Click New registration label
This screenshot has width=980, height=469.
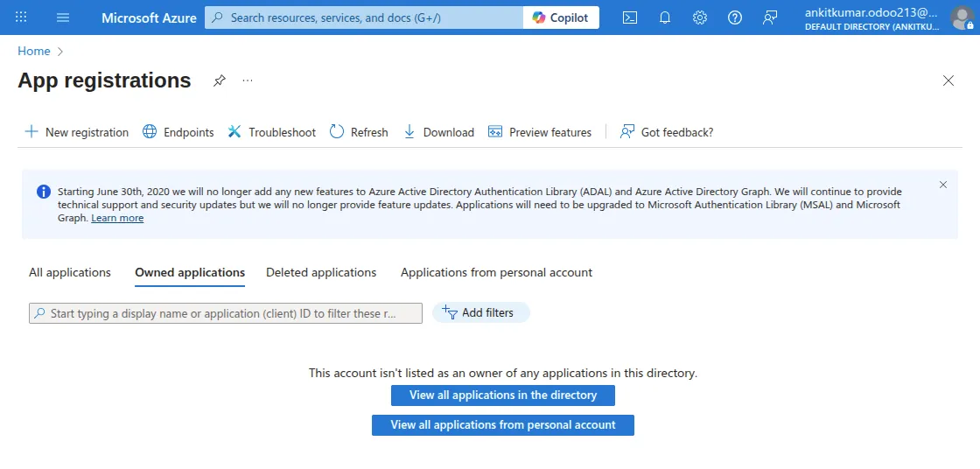(x=87, y=133)
